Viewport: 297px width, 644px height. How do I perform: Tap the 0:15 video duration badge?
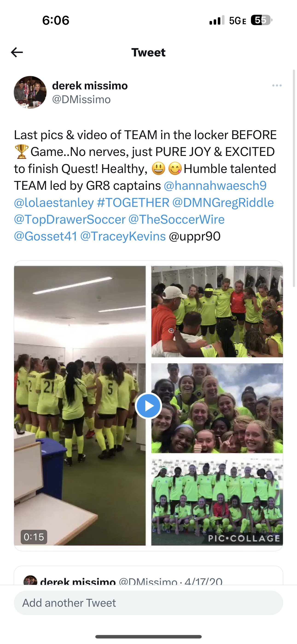coord(34,537)
